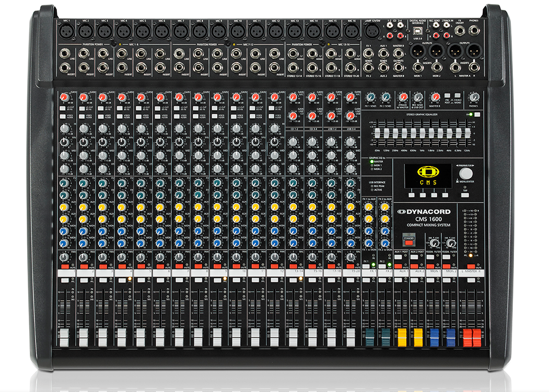Enable the FX 1 ON button
The width and height of the screenshot is (549, 392).
coord(366,266)
